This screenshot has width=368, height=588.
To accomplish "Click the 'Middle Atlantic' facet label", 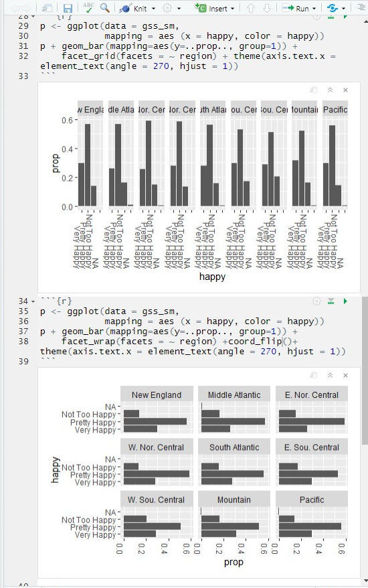I will click(234, 395).
